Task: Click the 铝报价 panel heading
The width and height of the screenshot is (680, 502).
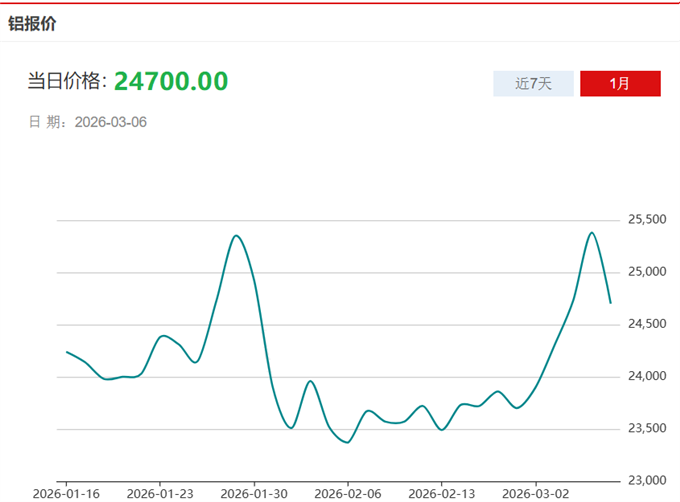Action: [32, 23]
